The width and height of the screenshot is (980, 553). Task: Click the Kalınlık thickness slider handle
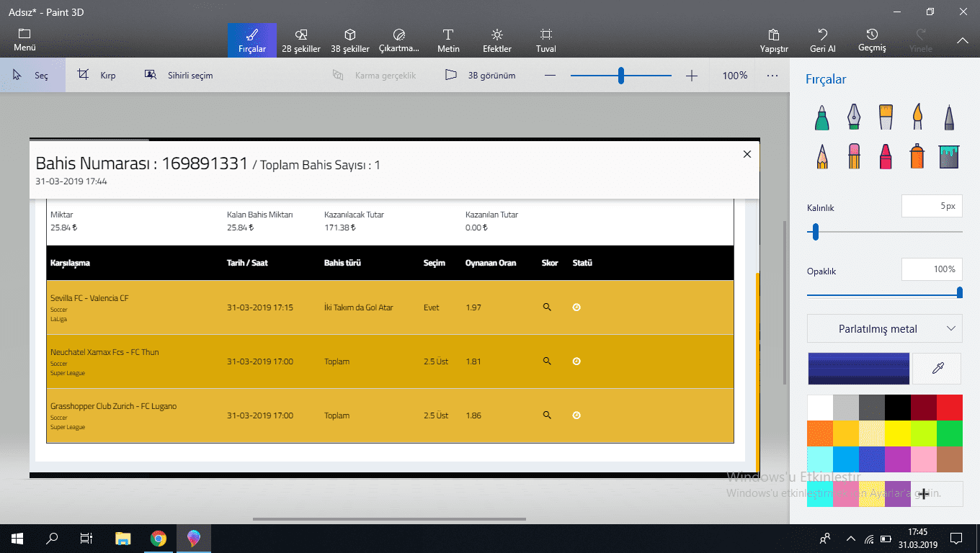815,232
